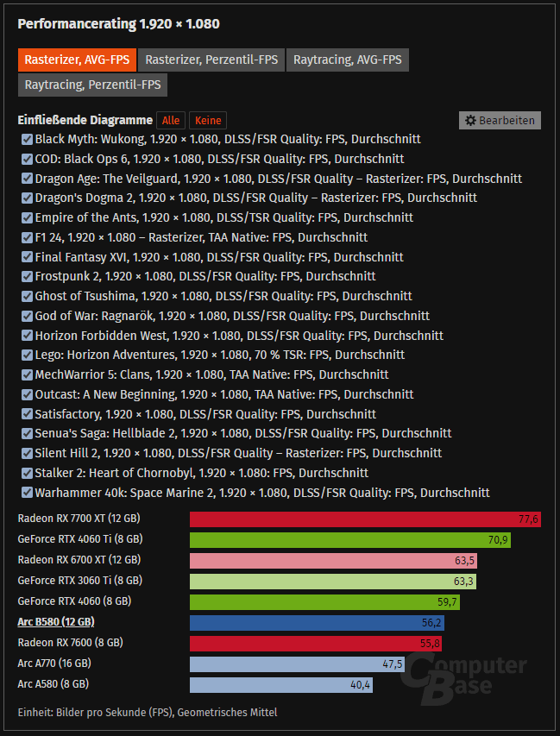
Task: Open the Arc B580 (12 GB) link
Action: point(56,622)
